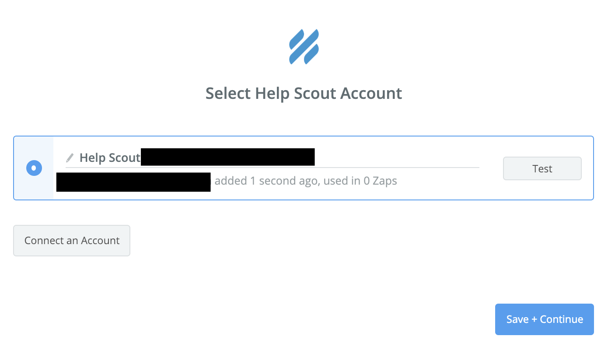This screenshot has width=608, height=364.
Task: Click the Select Help Scout Account heading
Action: (x=304, y=94)
